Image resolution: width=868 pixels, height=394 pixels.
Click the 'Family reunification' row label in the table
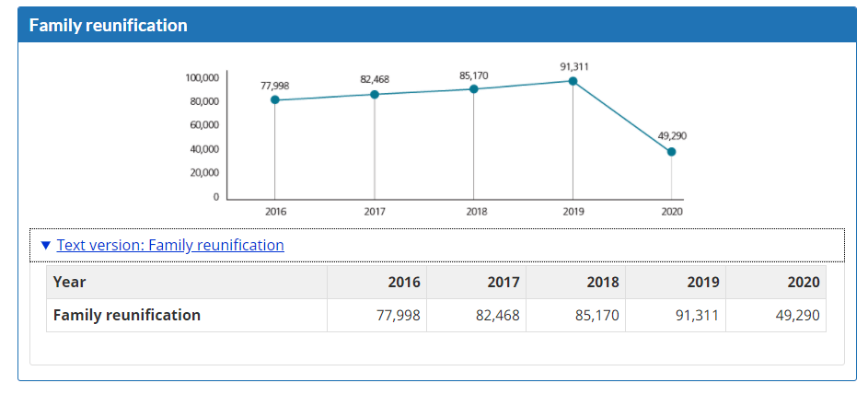pyautogui.click(x=127, y=315)
